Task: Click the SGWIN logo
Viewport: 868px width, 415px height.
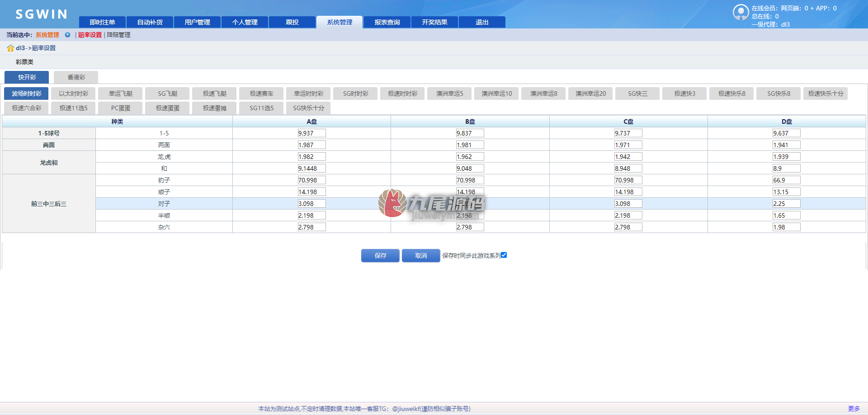Action: [x=42, y=14]
